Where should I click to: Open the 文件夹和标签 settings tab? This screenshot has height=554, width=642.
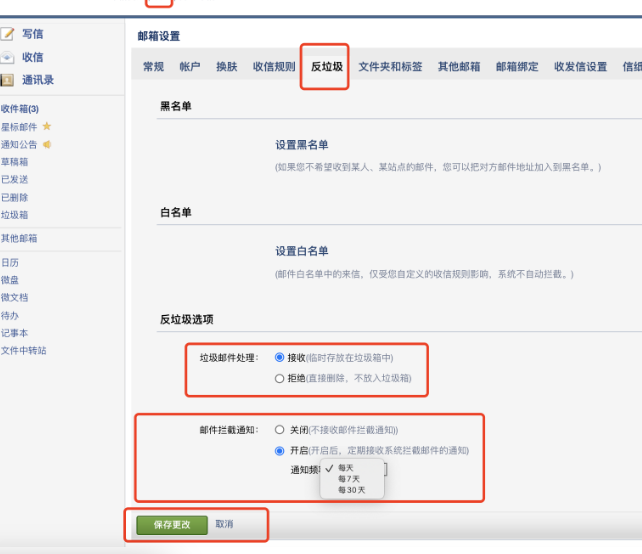pyautogui.click(x=390, y=67)
